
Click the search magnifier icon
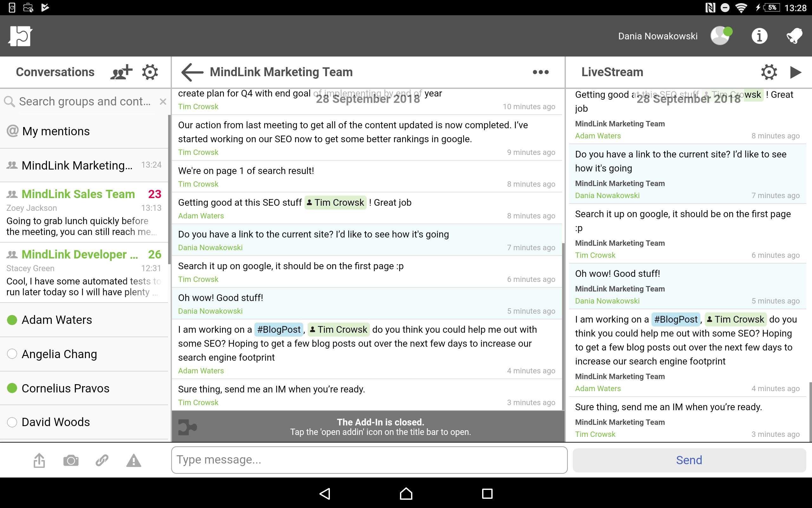point(10,102)
